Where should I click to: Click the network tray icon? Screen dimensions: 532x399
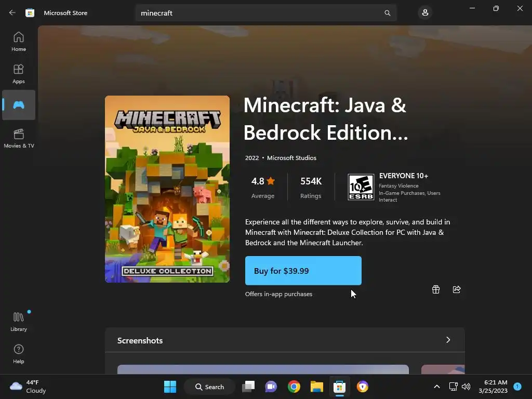click(453, 387)
